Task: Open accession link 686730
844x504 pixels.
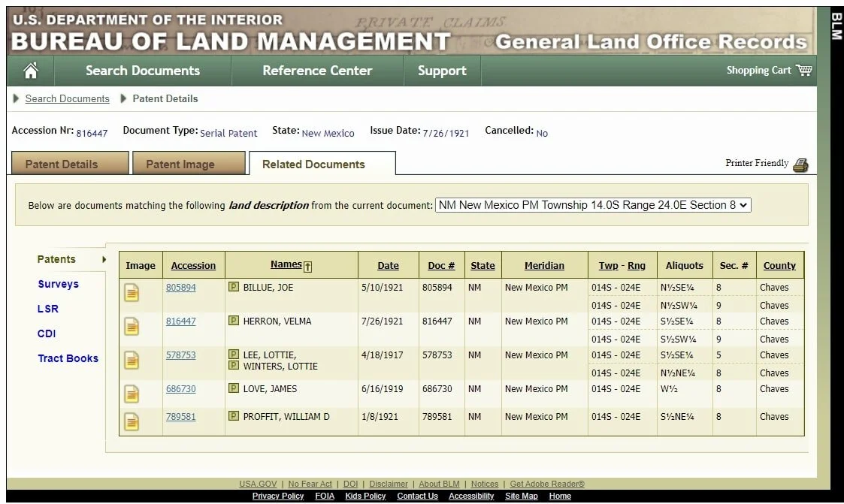Action: point(181,389)
